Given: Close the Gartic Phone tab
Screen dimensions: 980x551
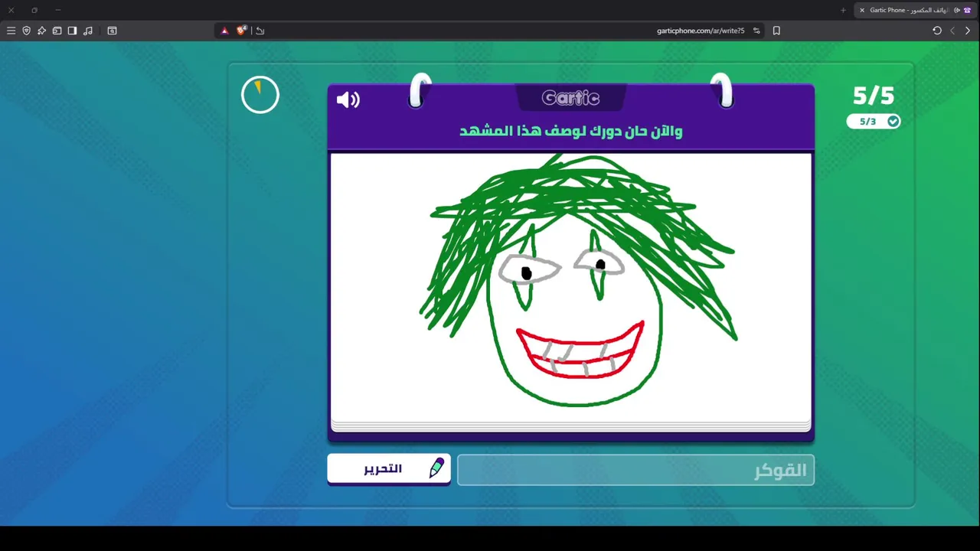Looking at the screenshot, I should click(862, 10).
